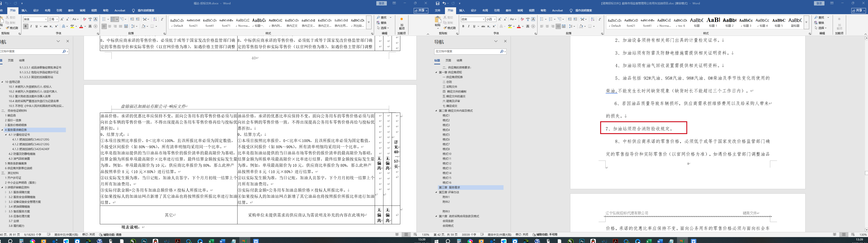
Task: Click font color button in right window
Action: point(519,26)
